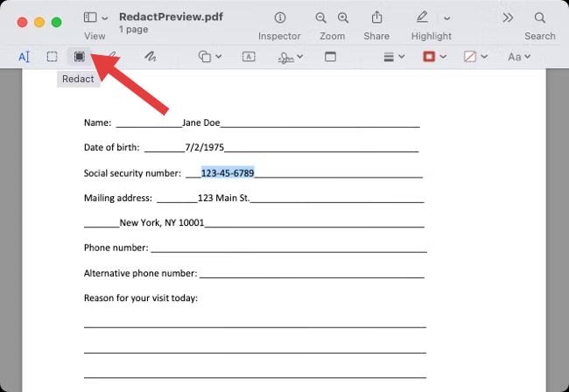This screenshot has height=392, width=569.
Task: Click the green full-screen window button
Action: pyautogui.click(x=57, y=23)
